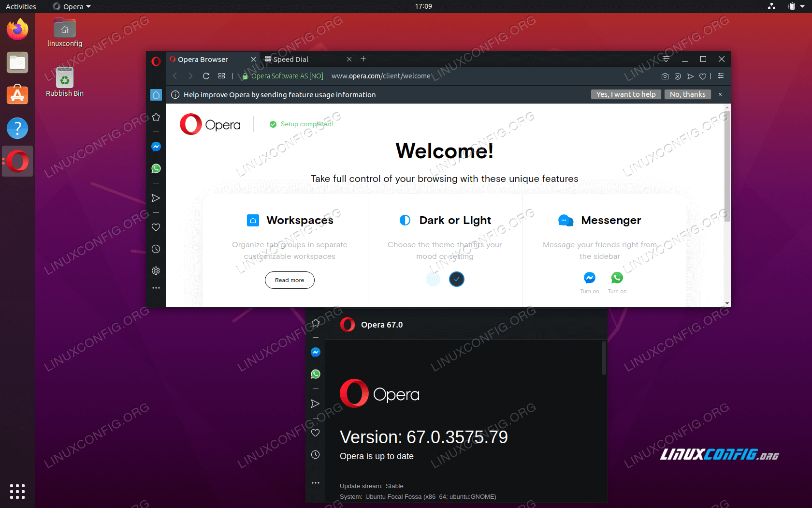Open the Opera menu in the top bar
The height and width of the screenshot is (508, 812).
pos(72,6)
